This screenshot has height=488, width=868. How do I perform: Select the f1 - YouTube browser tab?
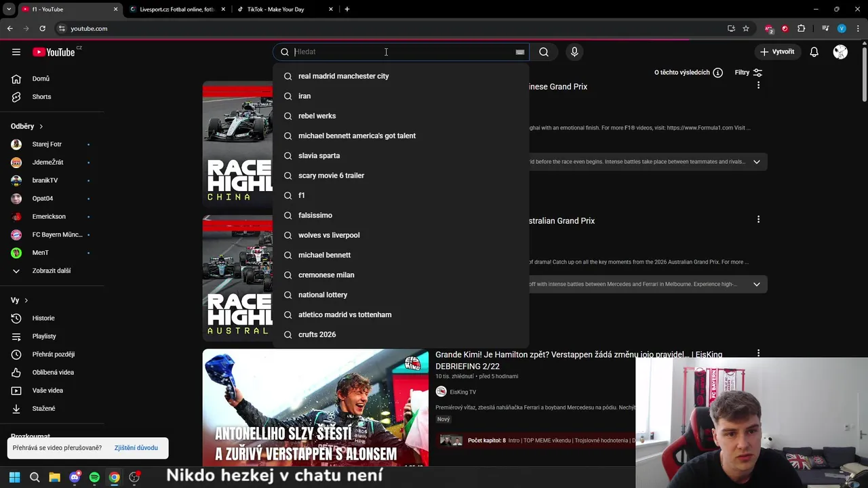point(69,9)
